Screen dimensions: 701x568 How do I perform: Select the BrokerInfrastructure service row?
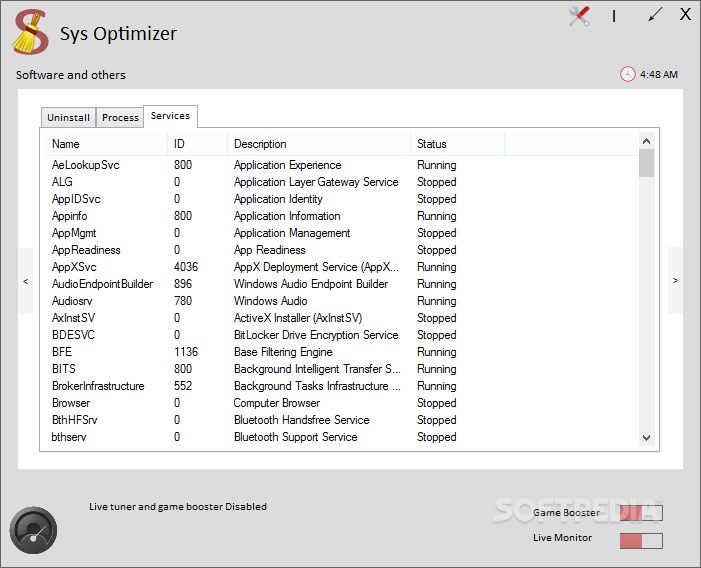[x=342, y=386]
